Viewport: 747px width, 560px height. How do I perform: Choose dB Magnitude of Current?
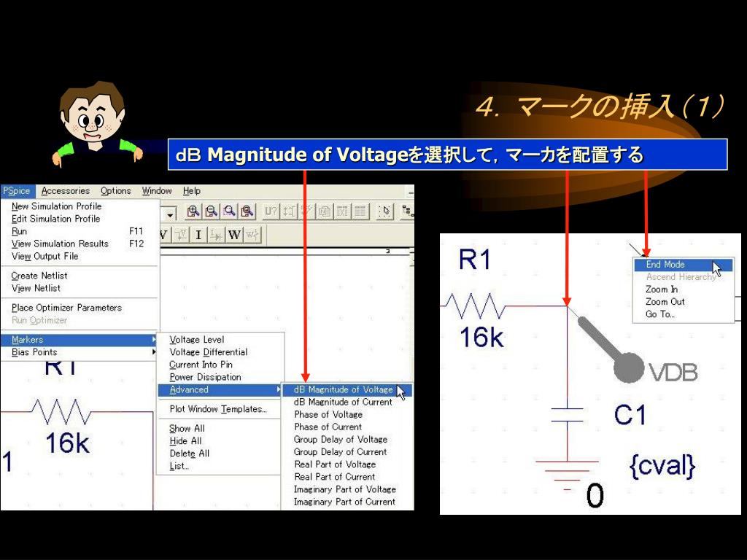347,402
